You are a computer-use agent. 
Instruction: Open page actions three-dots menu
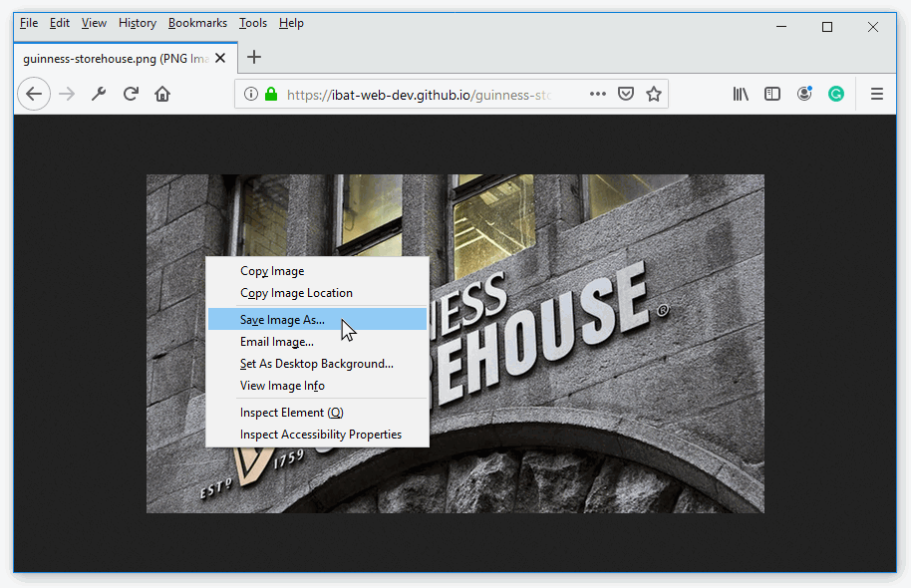[598, 94]
